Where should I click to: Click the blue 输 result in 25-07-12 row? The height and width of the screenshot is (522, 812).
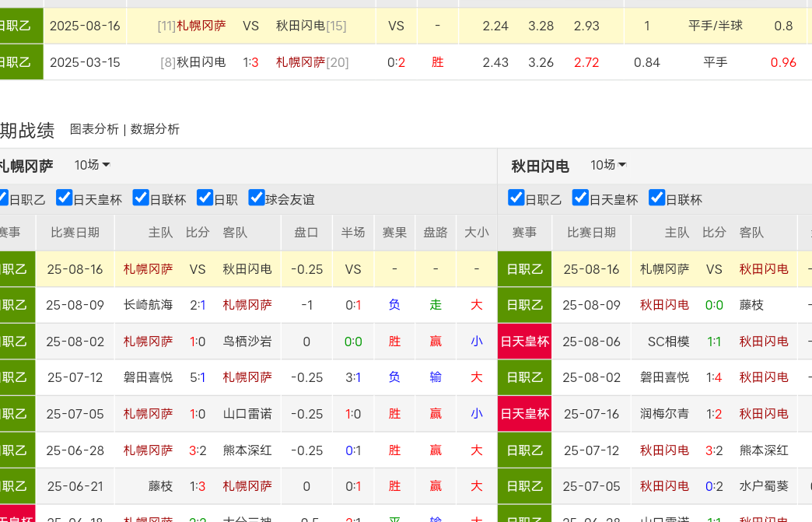(x=436, y=377)
